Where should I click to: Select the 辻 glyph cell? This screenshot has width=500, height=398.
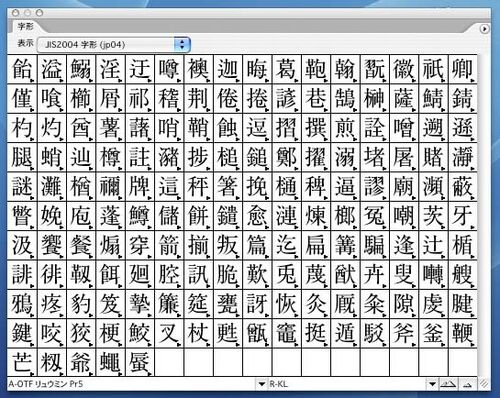tap(433, 245)
